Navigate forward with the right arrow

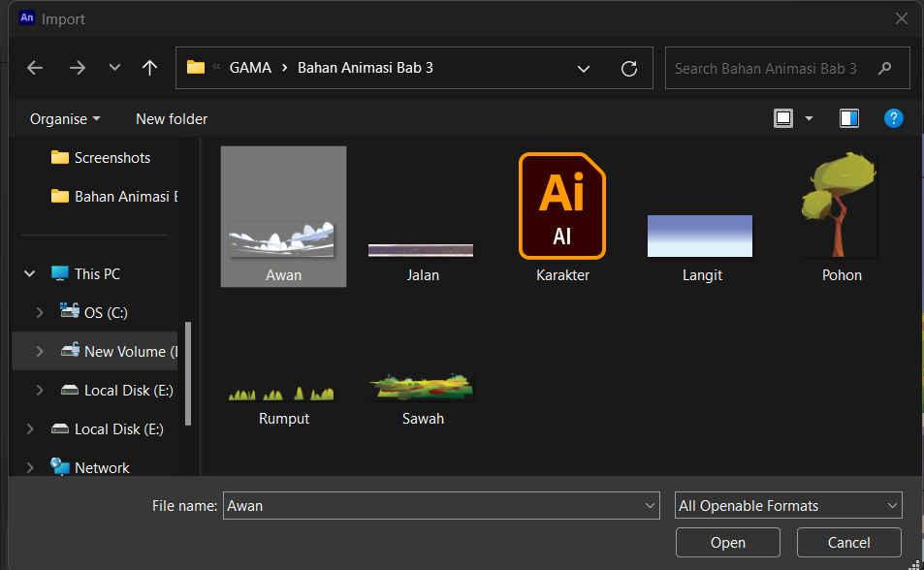78,68
